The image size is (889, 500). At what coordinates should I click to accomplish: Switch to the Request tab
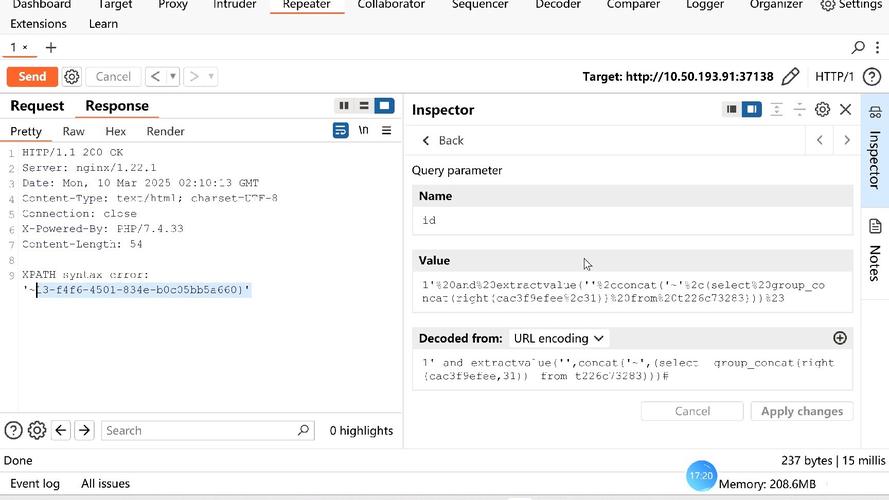click(37, 106)
